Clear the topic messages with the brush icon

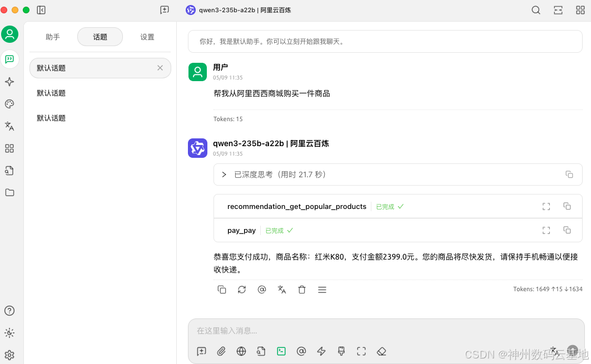click(341, 351)
